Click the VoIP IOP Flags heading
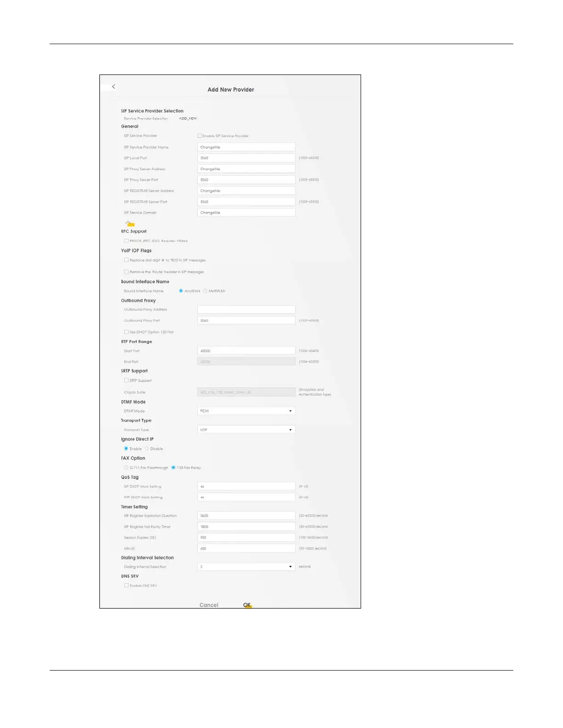 [136, 250]
